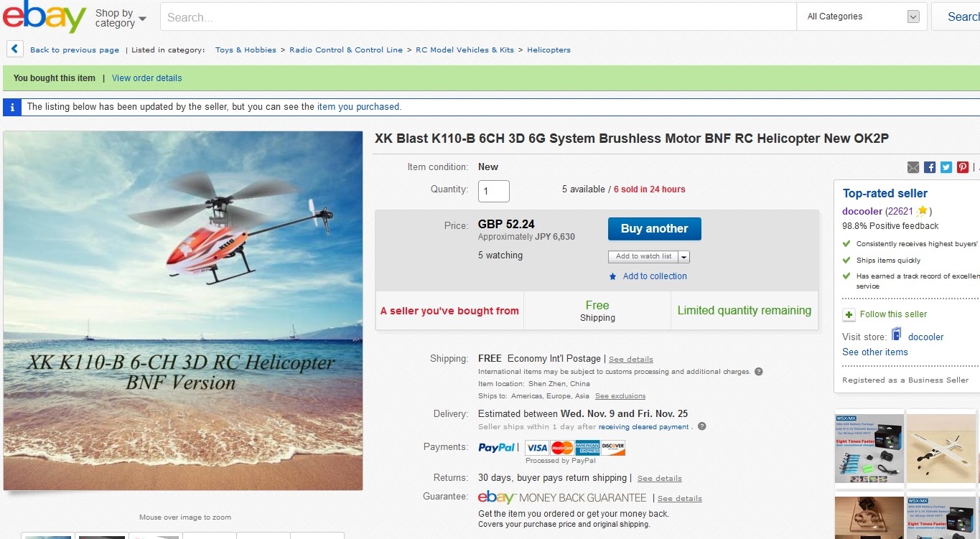Click '98.8% Positive feedback' text
The width and height of the screenshot is (980, 539).
click(890, 226)
